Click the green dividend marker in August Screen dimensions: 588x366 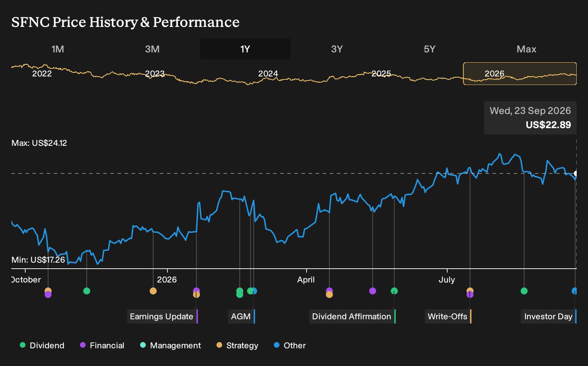point(524,291)
